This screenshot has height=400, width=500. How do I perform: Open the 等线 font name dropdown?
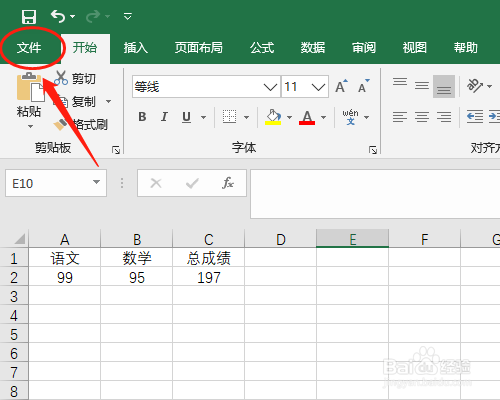tap(270, 87)
